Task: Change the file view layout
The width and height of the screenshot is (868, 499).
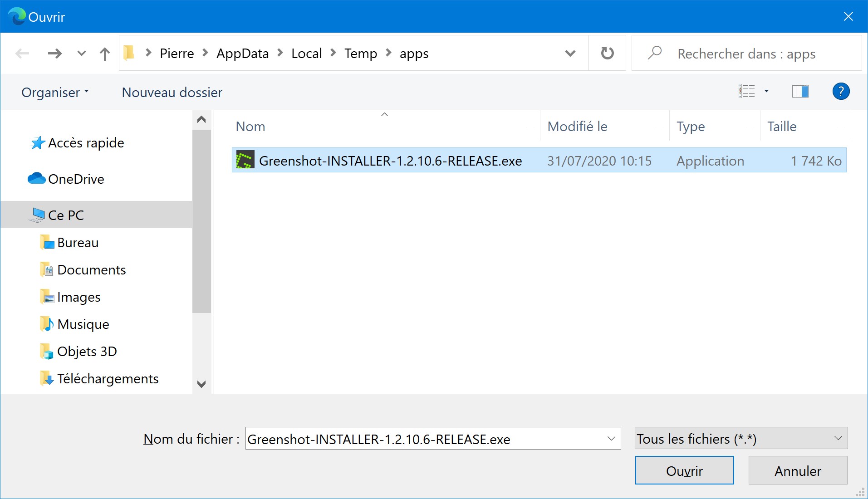Action: tap(746, 91)
